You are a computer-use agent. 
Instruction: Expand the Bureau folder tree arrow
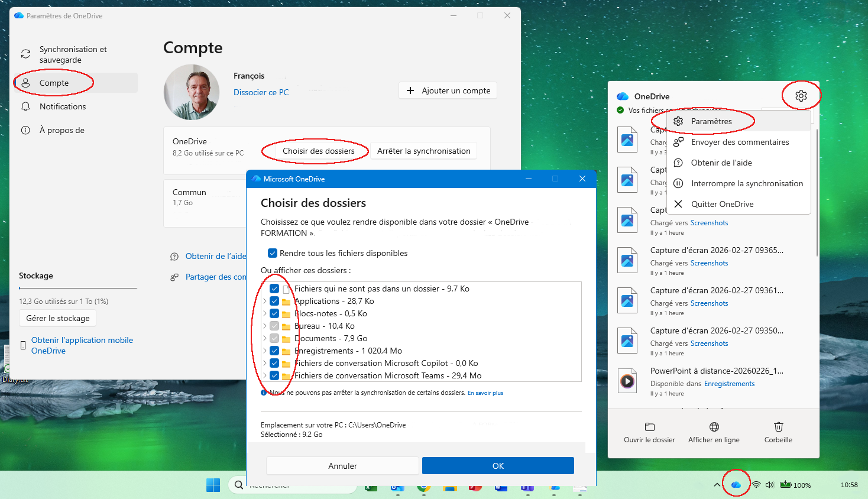264,326
